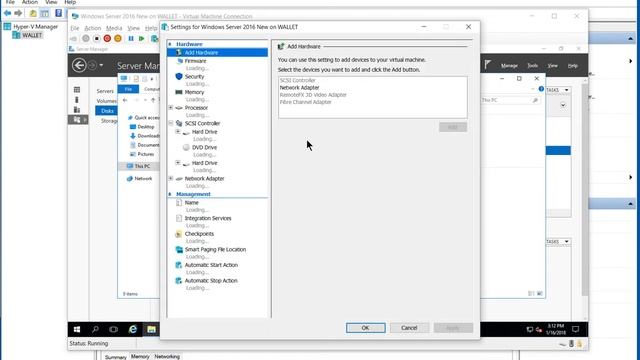Select Smart Paging File Location setting

click(215, 249)
